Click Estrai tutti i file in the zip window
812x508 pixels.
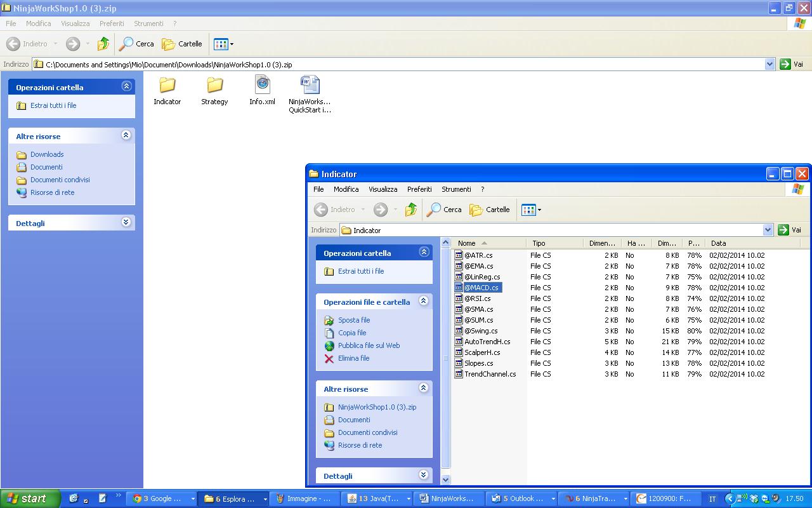53,105
